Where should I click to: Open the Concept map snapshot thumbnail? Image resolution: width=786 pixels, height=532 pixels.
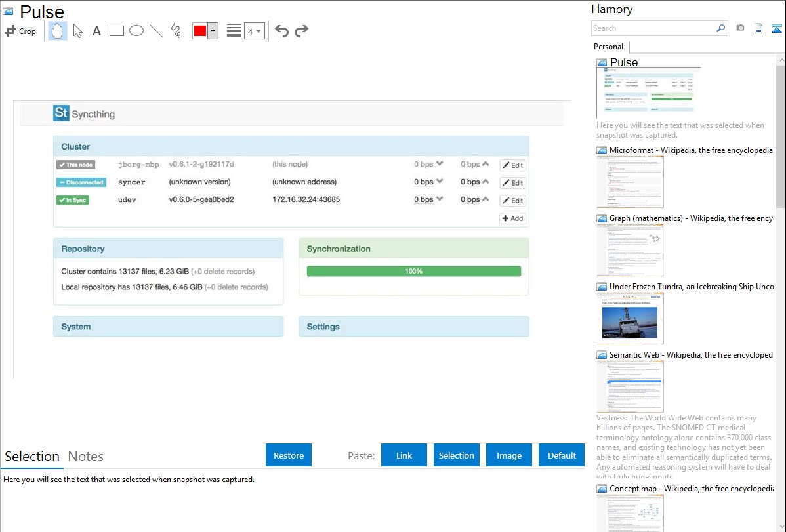point(630,513)
